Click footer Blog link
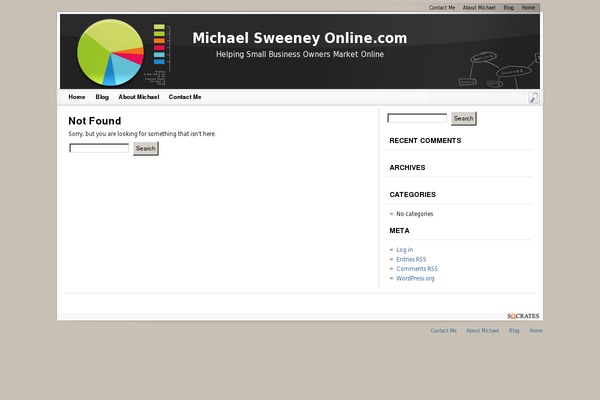The width and height of the screenshot is (600, 400). click(x=514, y=331)
